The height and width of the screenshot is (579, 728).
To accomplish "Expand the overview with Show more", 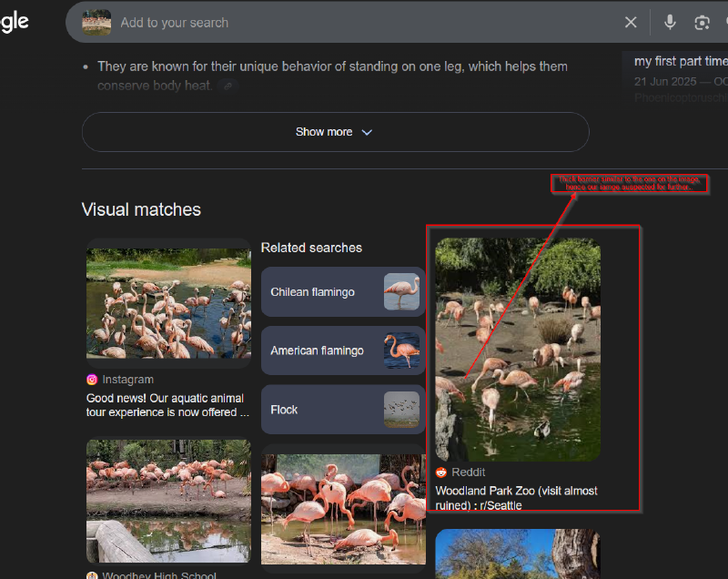I will click(x=335, y=132).
